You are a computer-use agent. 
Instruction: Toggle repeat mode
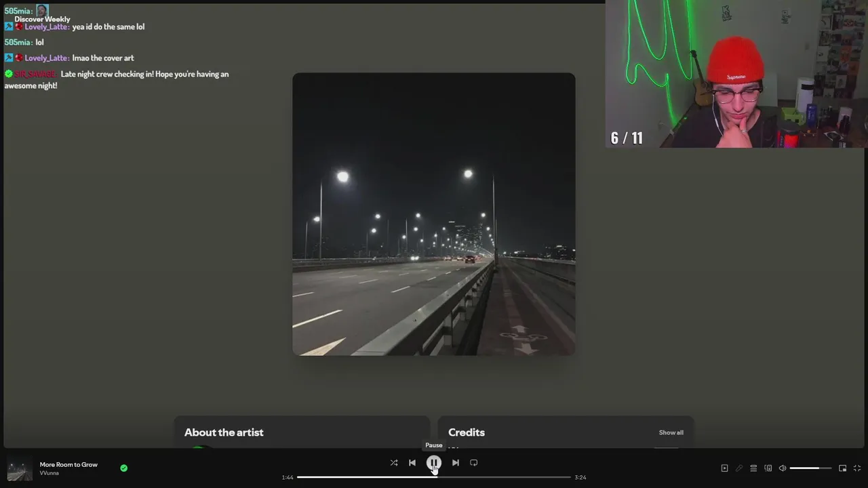tap(474, 463)
